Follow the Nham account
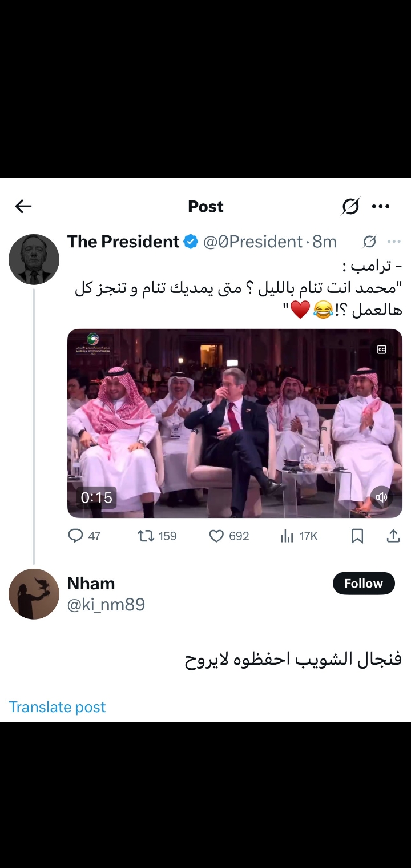This screenshot has width=411, height=868. point(364,584)
